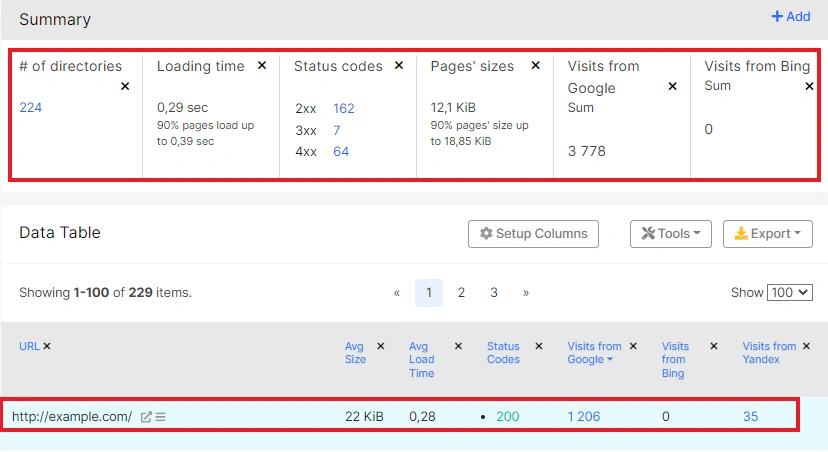Remove the Avg Size column
The image size is (828, 452).
385,347
